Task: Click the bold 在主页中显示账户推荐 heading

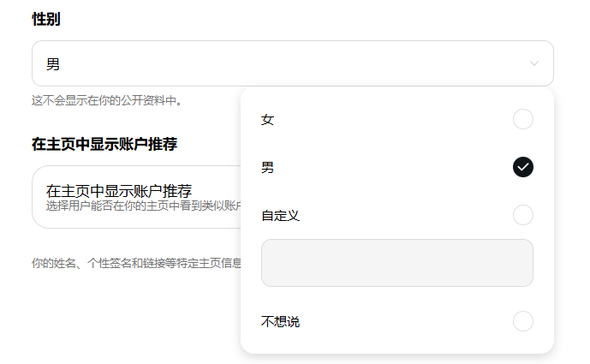Action: click(104, 144)
